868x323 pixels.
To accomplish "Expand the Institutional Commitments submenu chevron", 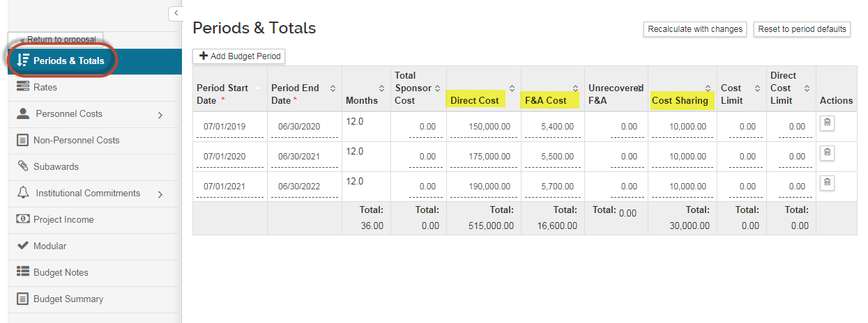I will click(x=160, y=194).
